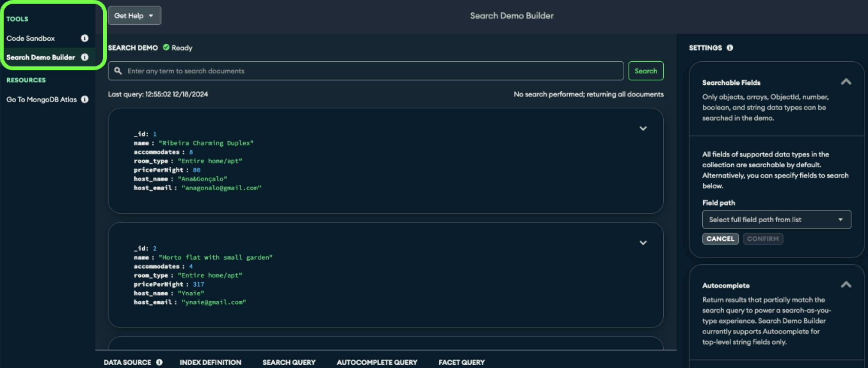Click the Search button
Screen dimensions: 868x368
click(646, 70)
